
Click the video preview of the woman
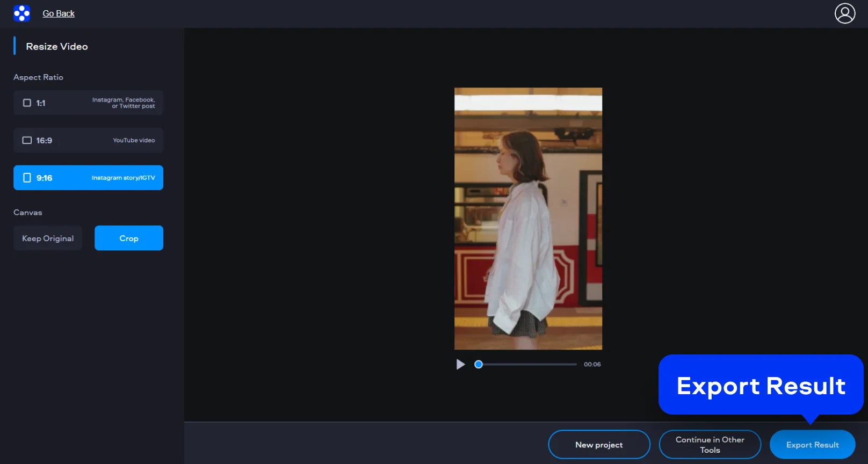pyautogui.click(x=528, y=219)
